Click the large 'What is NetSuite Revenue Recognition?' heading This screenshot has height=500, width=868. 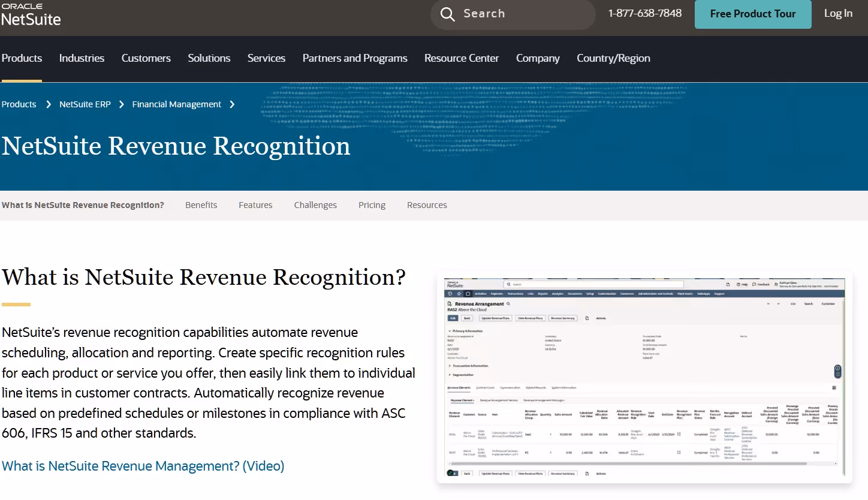coord(204,277)
